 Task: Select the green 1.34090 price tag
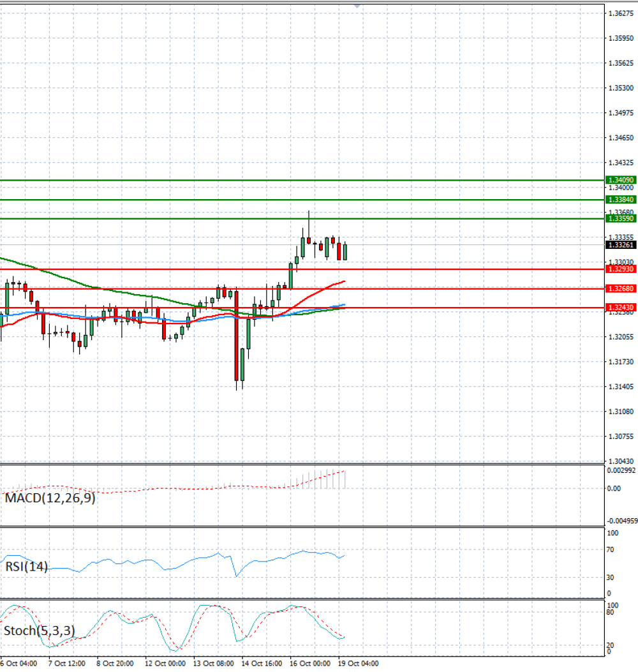coord(621,180)
